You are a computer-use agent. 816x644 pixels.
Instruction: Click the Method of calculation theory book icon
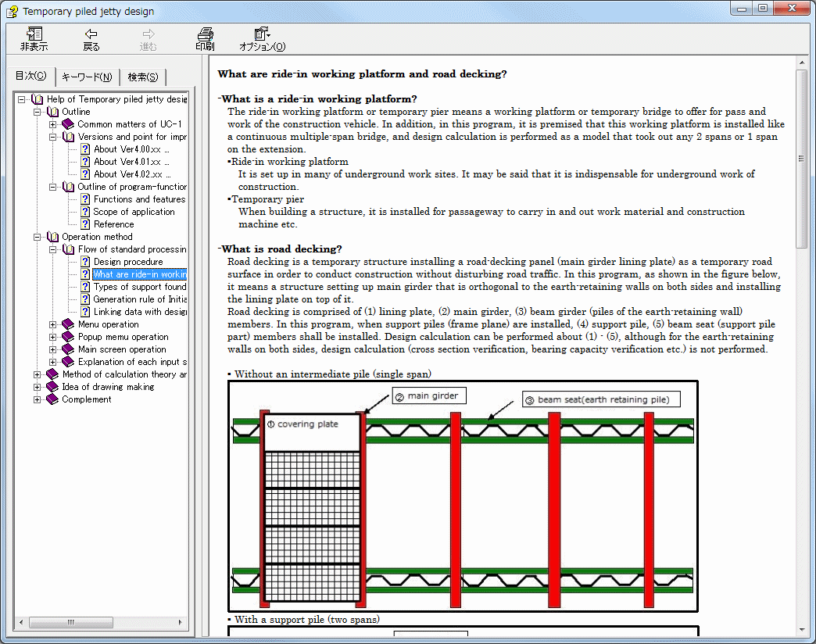click(52, 374)
